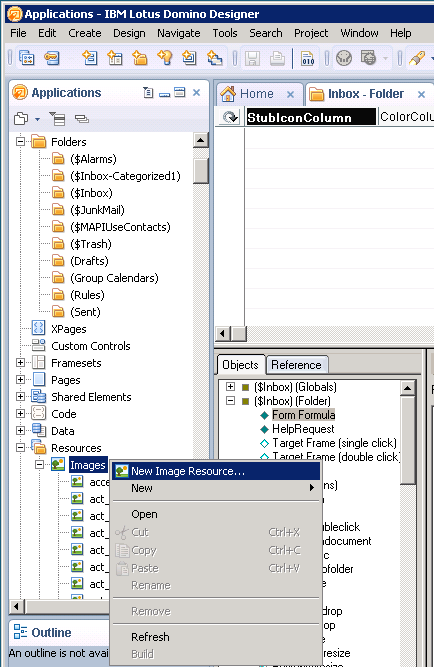Viewport: 434px width, 667px height.
Task: Choose New Image Resource... from context menu
Action: pos(217,471)
